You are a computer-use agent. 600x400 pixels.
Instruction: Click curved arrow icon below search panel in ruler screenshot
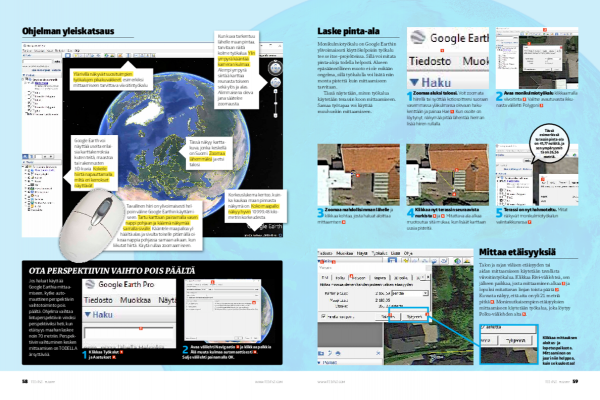(329, 353)
